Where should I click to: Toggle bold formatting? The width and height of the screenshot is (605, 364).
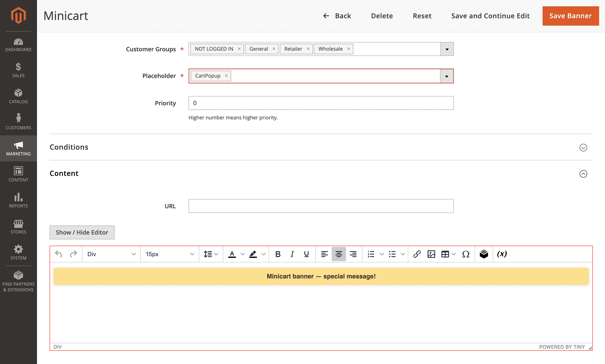pyautogui.click(x=278, y=254)
